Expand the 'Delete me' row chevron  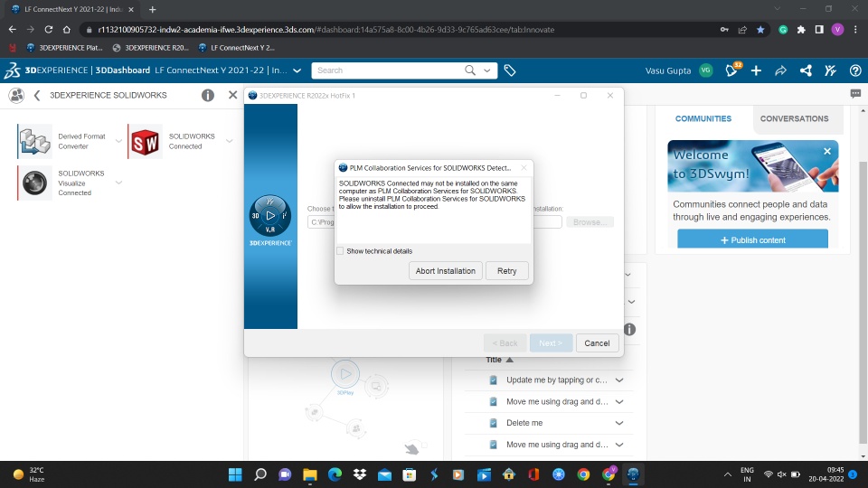coord(619,423)
